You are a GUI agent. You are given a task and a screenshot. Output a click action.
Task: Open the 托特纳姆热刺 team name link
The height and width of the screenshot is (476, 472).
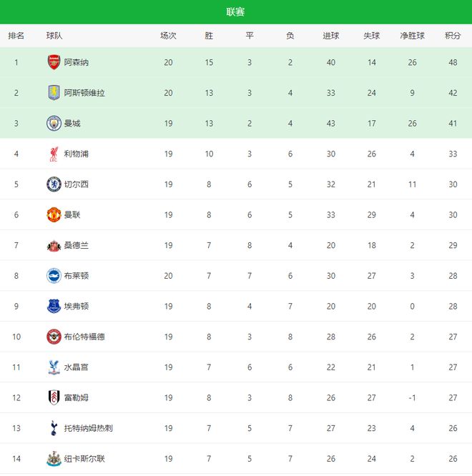coord(89,428)
